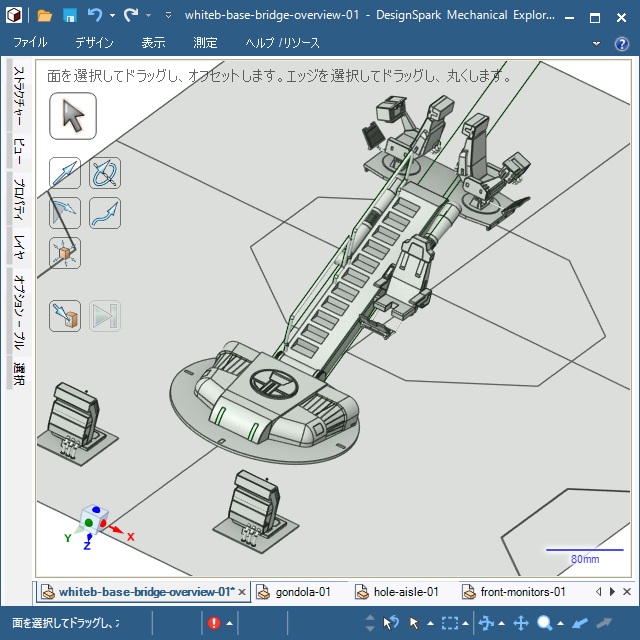Close the whiteb-base-bridge-overview-01 tab
Image resolution: width=640 pixels, height=640 pixels.
pyautogui.click(x=242, y=592)
